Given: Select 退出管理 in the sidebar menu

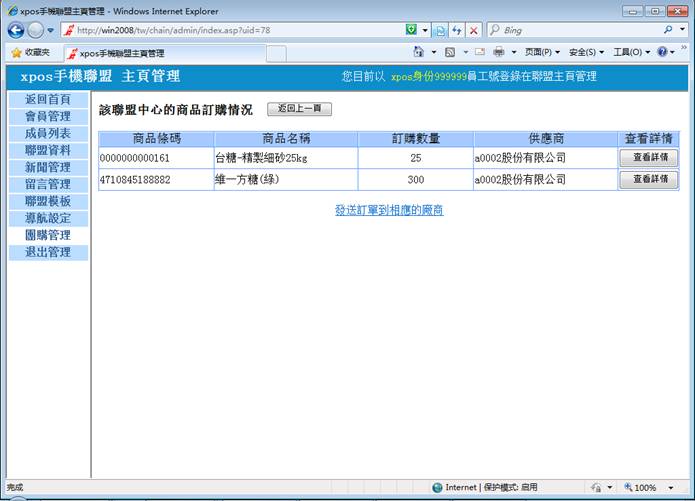Looking at the screenshot, I should pos(48,253).
